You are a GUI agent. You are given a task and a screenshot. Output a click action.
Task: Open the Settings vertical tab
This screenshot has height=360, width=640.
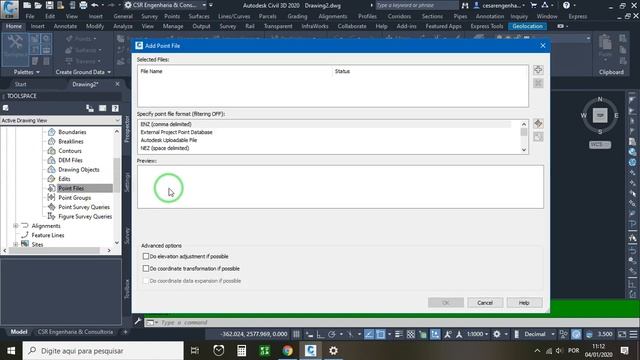click(127, 182)
